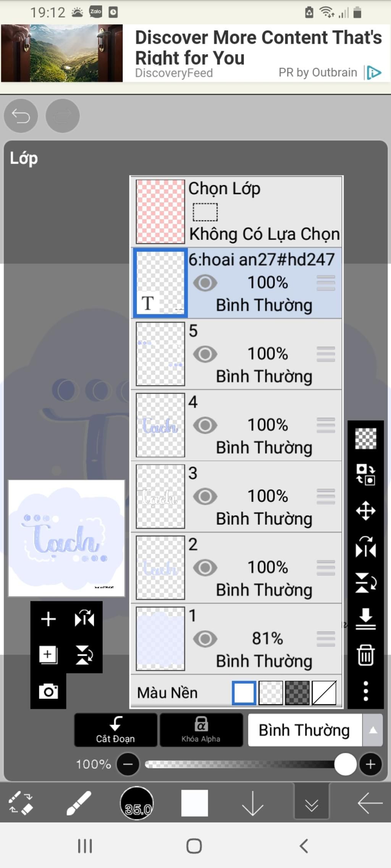This screenshot has width=391, height=868.
Task: Open brush size 35.0 settings
Action: tap(137, 803)
